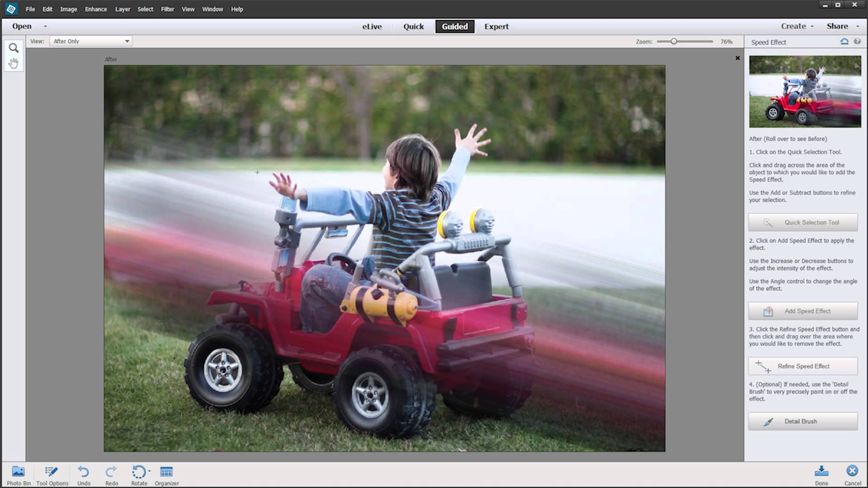Drag the Zoom level slider
The image size is (868, 488).
pos(674,41)
